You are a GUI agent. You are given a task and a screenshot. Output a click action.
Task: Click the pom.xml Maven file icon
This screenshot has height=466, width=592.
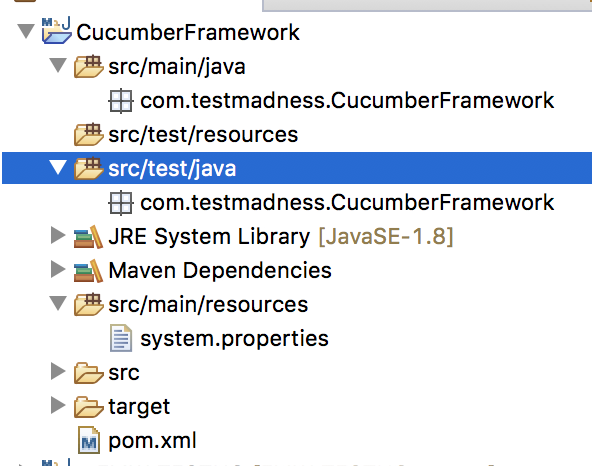pyautogui.click(x=89, y=440)
